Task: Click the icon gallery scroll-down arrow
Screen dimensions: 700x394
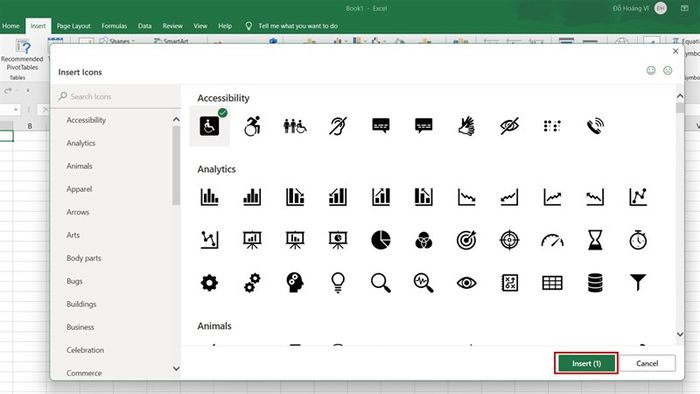Action: (680, 334)
